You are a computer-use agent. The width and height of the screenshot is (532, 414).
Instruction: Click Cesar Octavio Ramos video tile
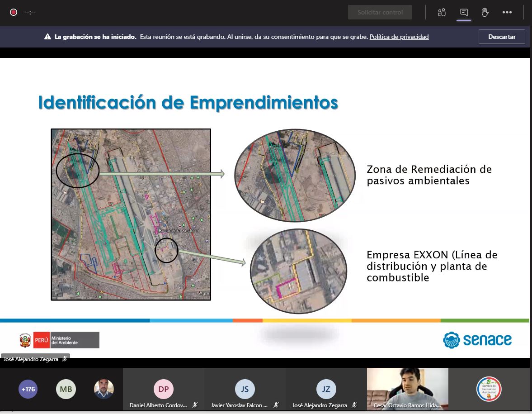[x=407, y=388]
